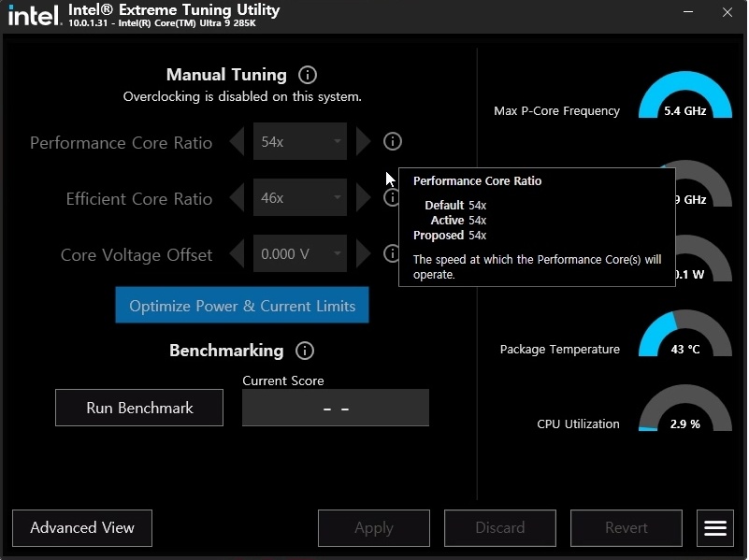Open the hamburger menu icon
The height and width of the screenshot is (560, 749).
pos(715,528)
